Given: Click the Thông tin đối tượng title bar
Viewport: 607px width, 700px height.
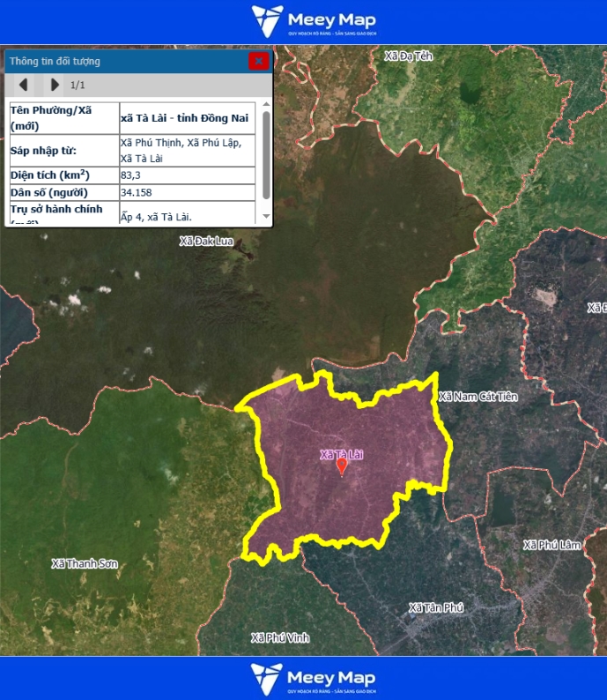Looking at the screenshot, I should pyautogui.click(x=123, y=61).
